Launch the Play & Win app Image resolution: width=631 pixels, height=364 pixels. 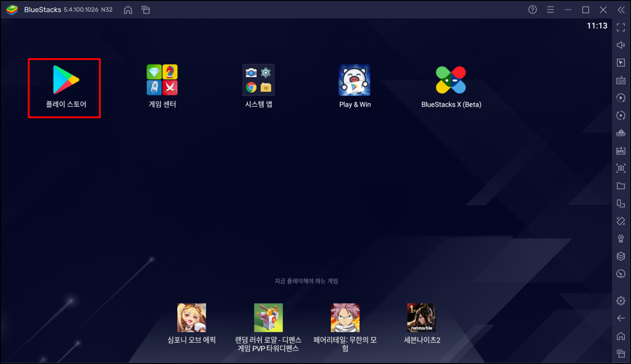[355, 80]
